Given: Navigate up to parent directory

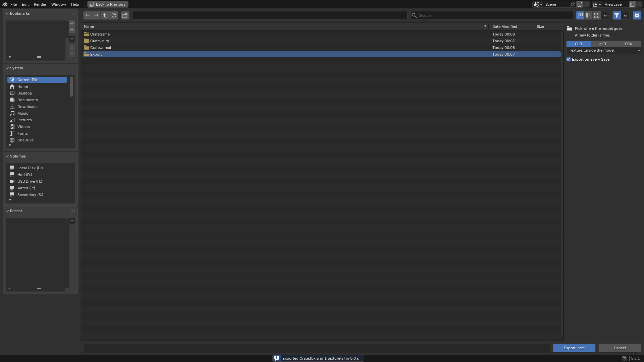Looking at the screenshot, I should pos(105,15).
